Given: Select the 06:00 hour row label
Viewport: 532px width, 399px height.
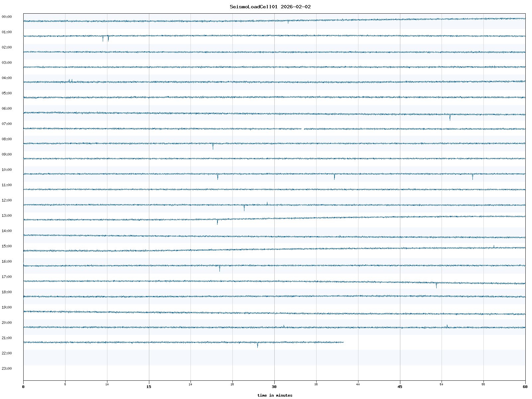Looking at the screenshot, I should pos(7,108).
